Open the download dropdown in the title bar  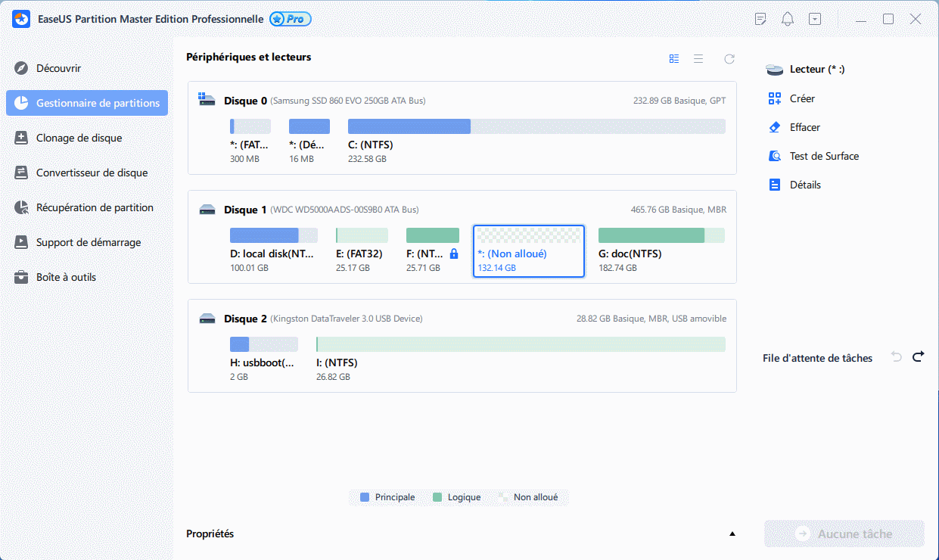[x=815, y=18]
